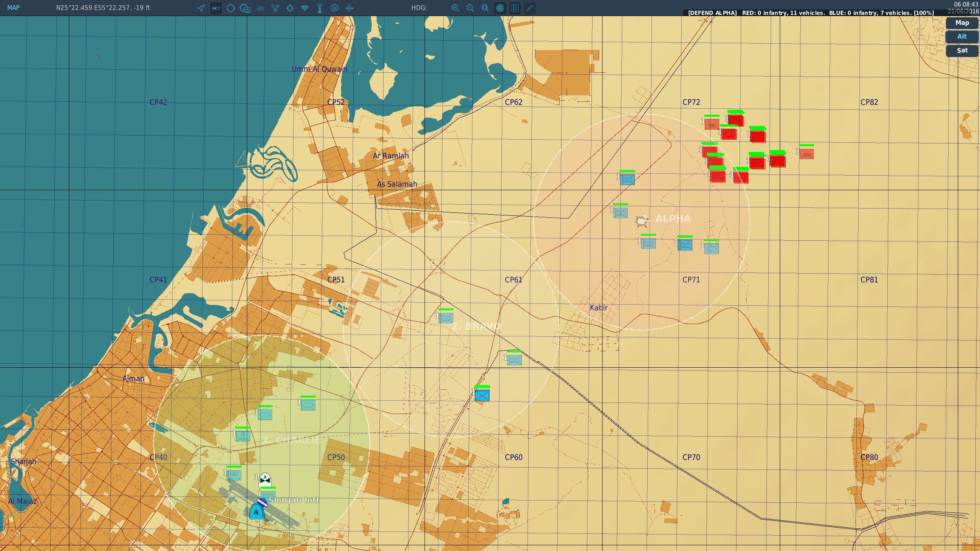Click the radio beacon tower icon
This screenshot has height=551, width=980.
point(320,8)
